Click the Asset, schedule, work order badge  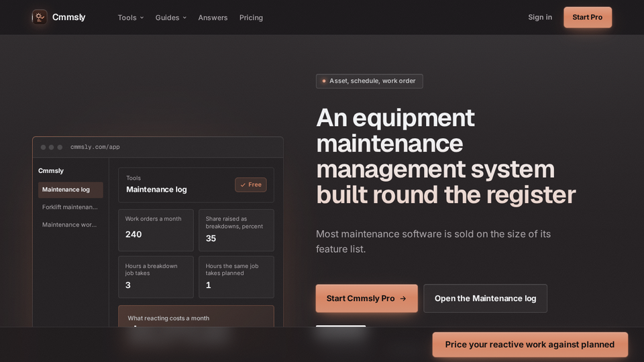[369, 81]
